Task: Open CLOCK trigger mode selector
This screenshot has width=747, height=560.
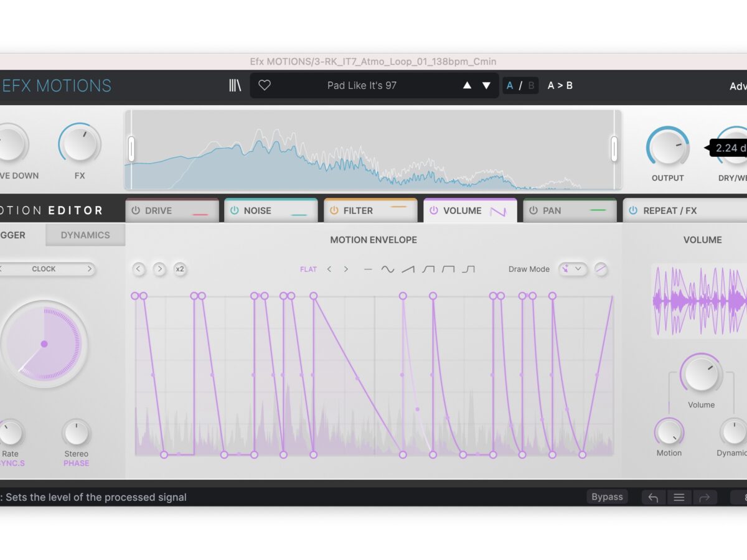Action: (44, 269)
